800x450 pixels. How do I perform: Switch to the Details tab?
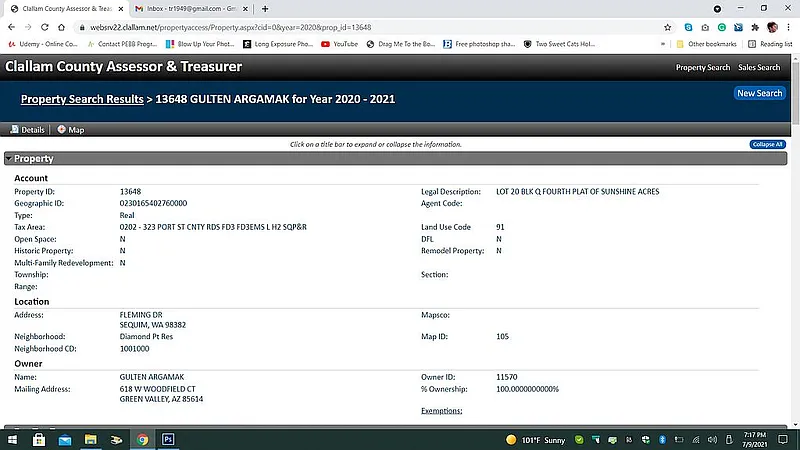click(28, 129)
